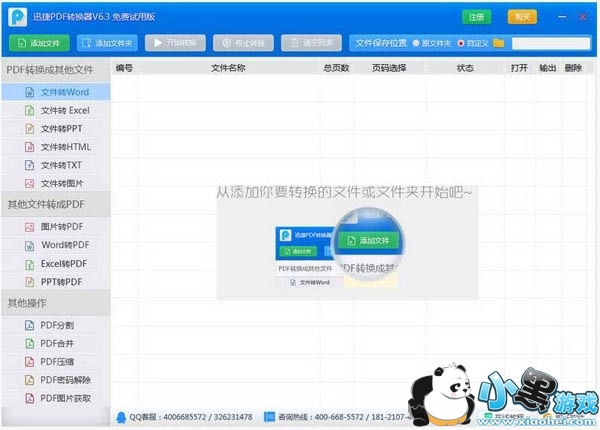Image resolution: width=600 pixels, height=430 pixels.
Task: Stop conversion with the 停止转换 button
Action: (243, 43)
